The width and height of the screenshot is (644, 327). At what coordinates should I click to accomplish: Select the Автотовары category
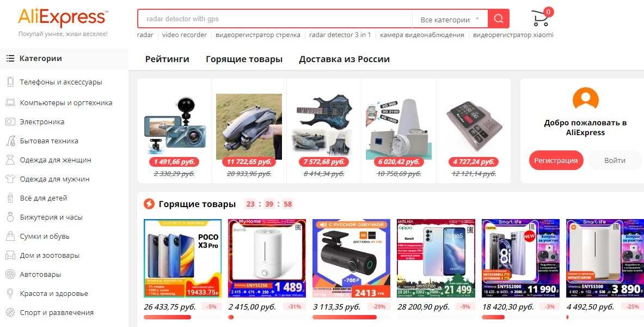click(40, 274)
